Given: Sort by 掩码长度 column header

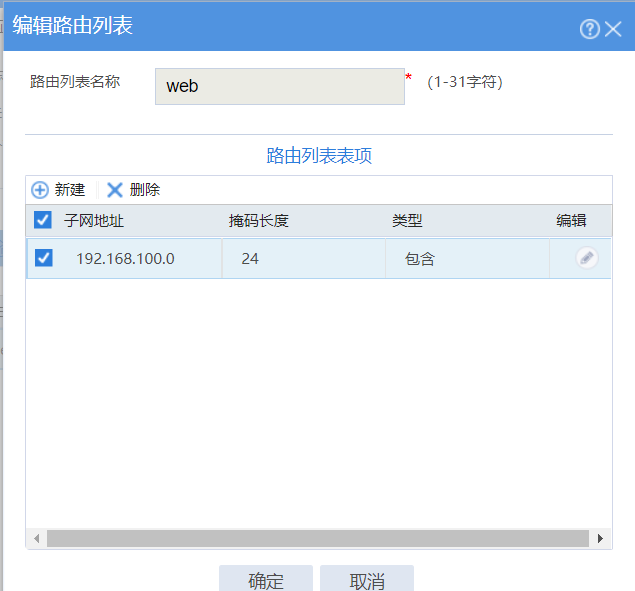Looking at the screenshot, I should coord(258,221).
